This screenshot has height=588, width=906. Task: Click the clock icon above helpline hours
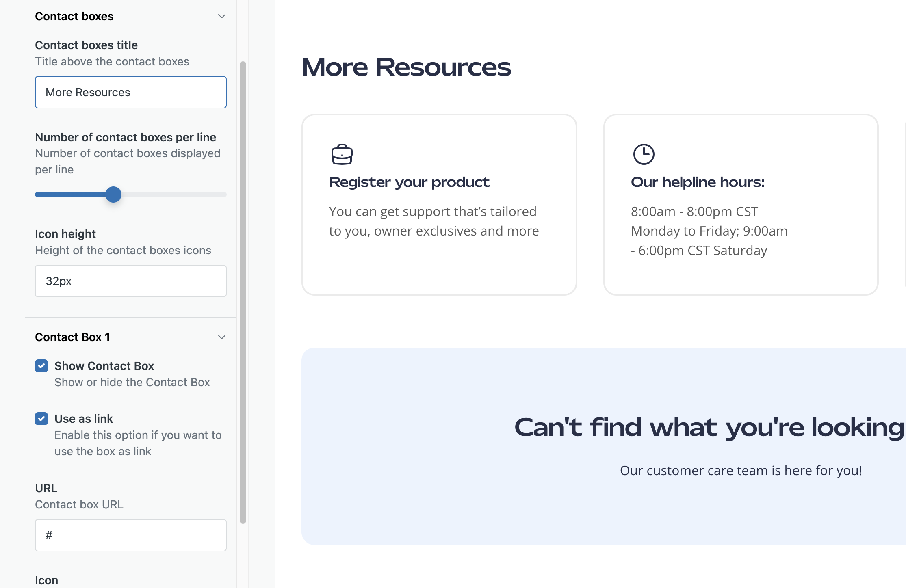pyautogui.click(x=644, y=154)
